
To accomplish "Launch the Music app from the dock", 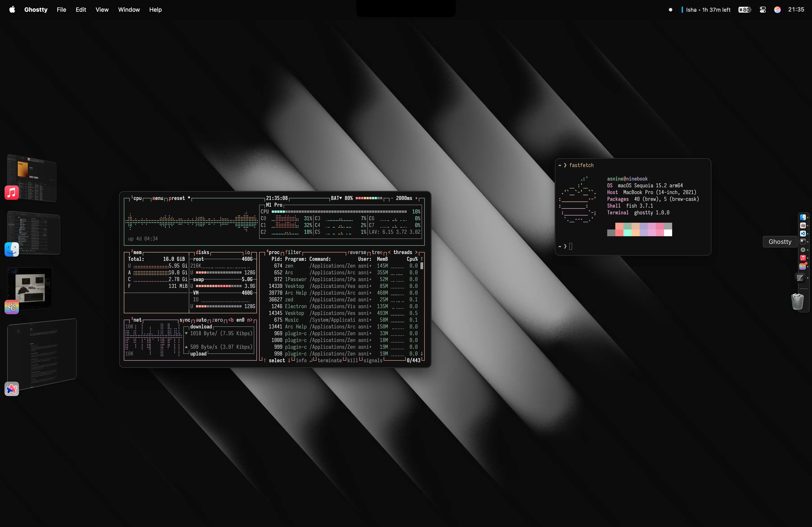I will click(x=803, y=258).
